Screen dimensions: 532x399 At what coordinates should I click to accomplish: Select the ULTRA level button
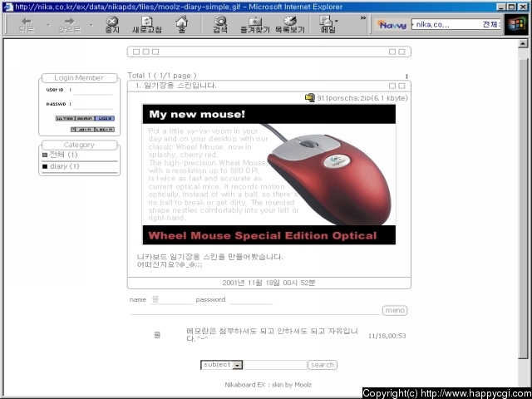point(65,118)
